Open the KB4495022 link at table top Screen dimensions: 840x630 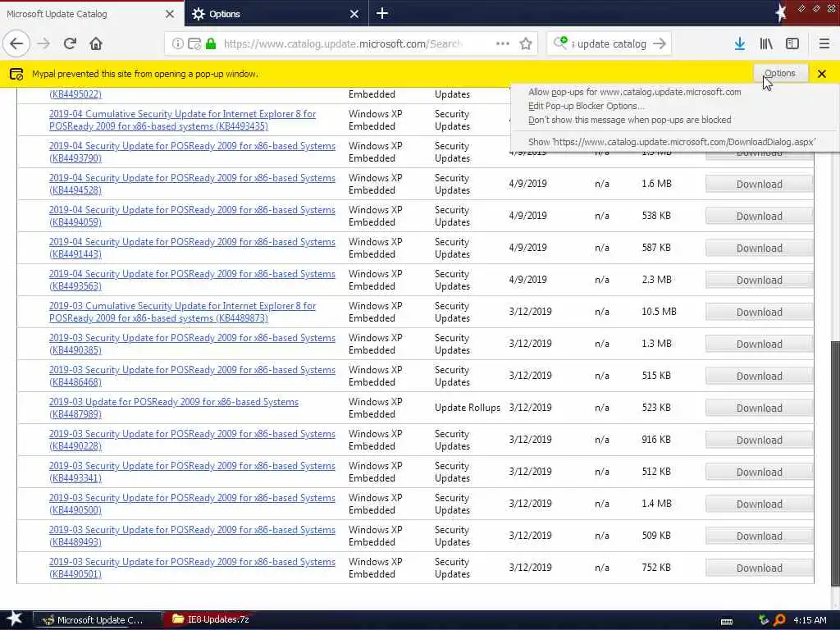(75, 94)
